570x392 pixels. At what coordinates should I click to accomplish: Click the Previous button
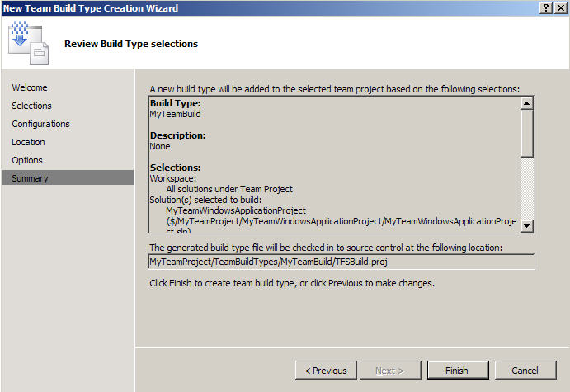(x=326, y=371)
